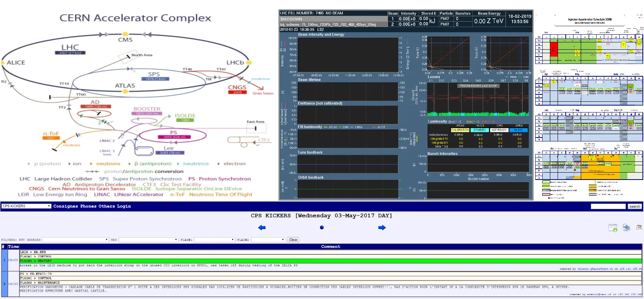
Task: Expand the KEY filter dropdown
Action: (x=148, y=240)
